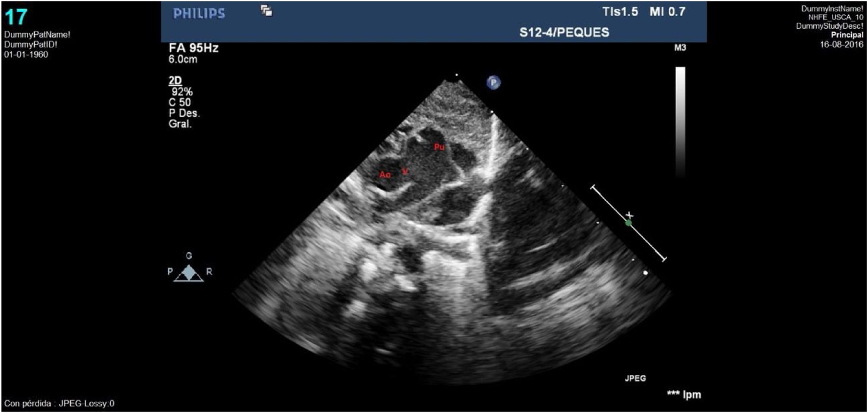Click the cyan image number 17
Image resolution: width=868 pixels, height=413 pixels.
[16, 17]
